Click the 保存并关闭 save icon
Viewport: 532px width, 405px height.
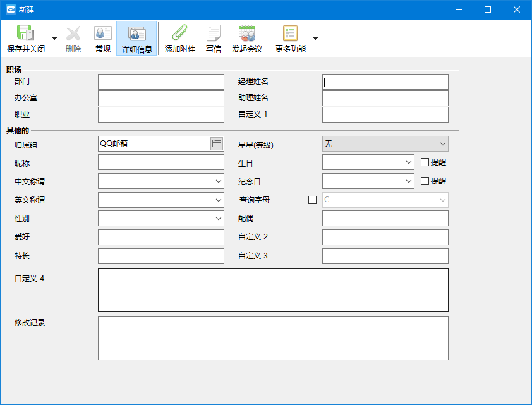pos(26,33)
